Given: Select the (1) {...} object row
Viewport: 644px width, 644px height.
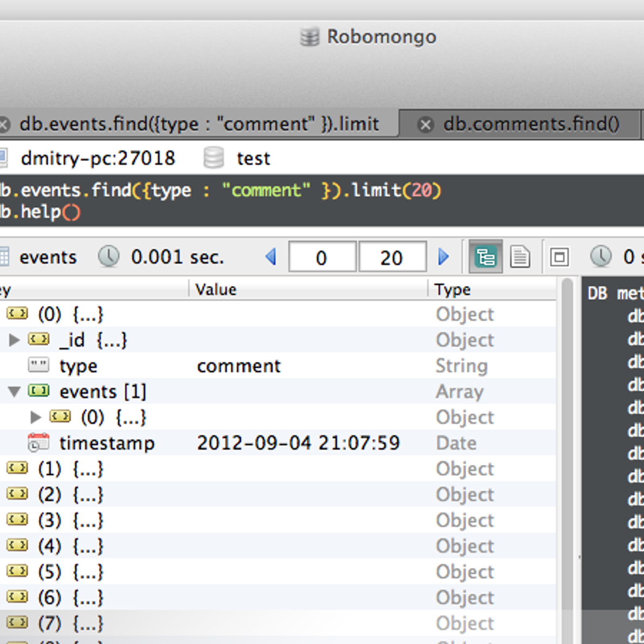Looking at the screenshot, I should coord(278,469).
